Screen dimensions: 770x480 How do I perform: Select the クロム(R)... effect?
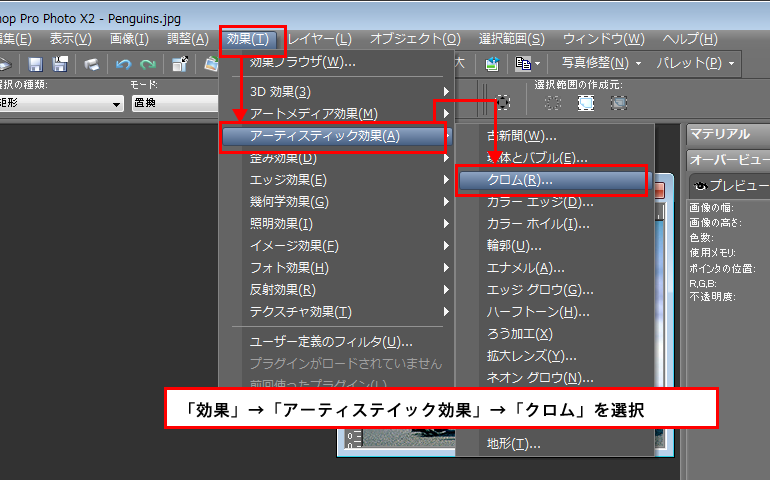[553, 180]
